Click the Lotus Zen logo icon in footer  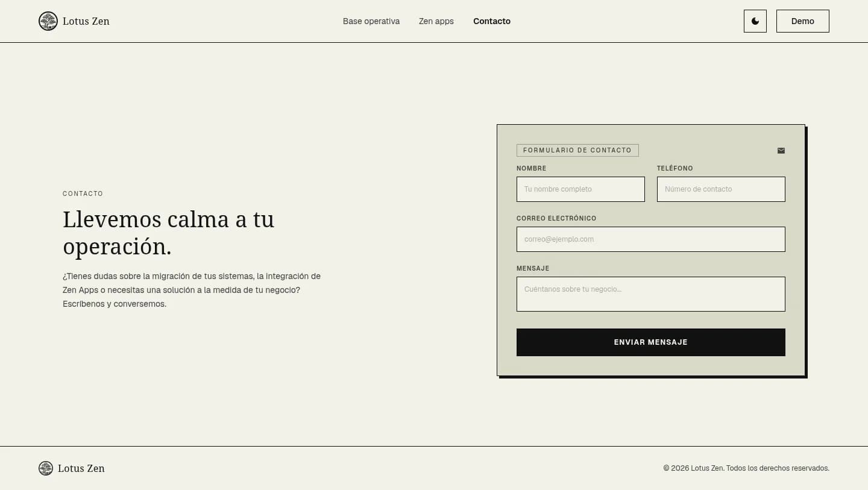[x=46, y=468]
